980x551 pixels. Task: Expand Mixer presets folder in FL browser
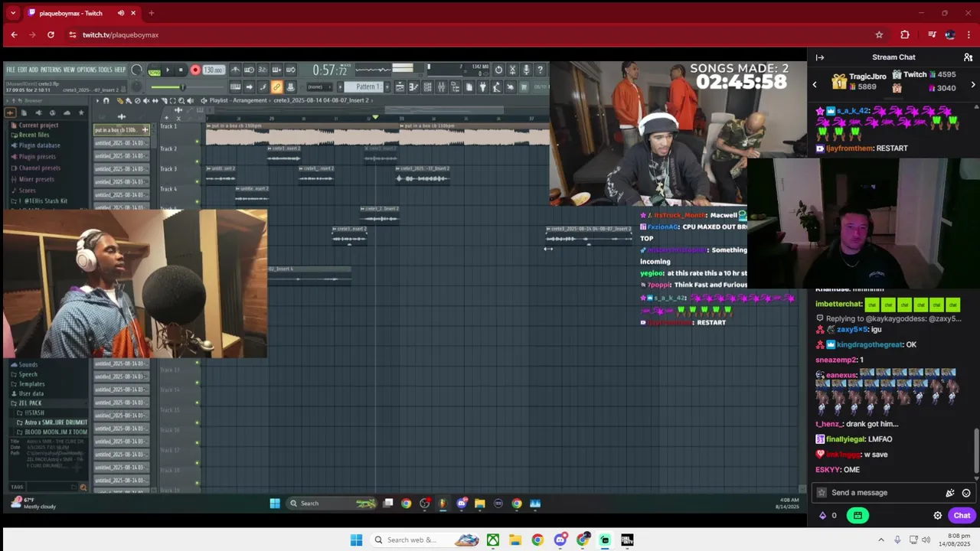pyautogui.click(x=36, y=179)
